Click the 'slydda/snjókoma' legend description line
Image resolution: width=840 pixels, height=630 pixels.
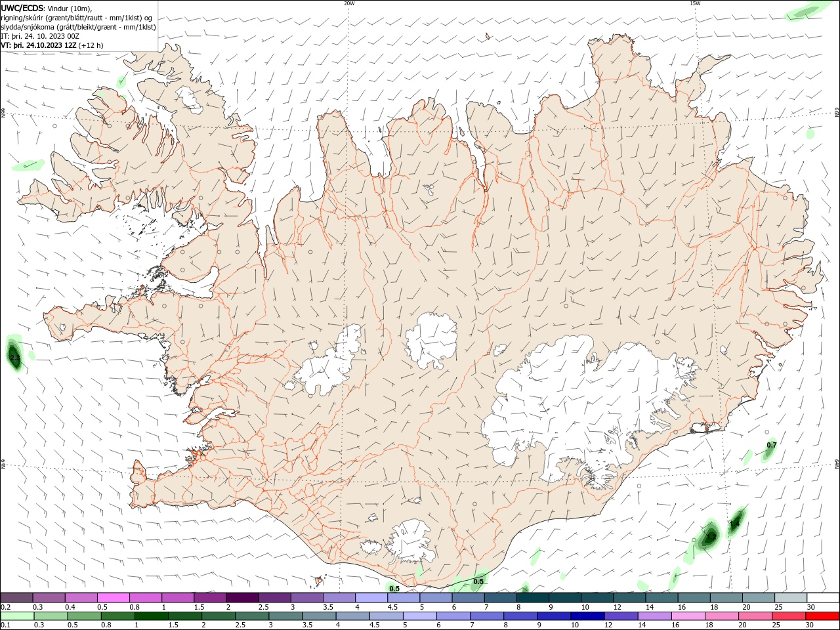pos(78,27)
